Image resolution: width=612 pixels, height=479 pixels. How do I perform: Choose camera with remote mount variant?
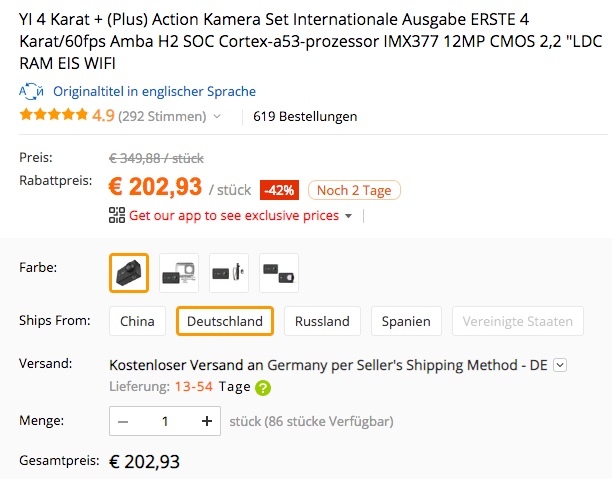(x=229, y=273)
